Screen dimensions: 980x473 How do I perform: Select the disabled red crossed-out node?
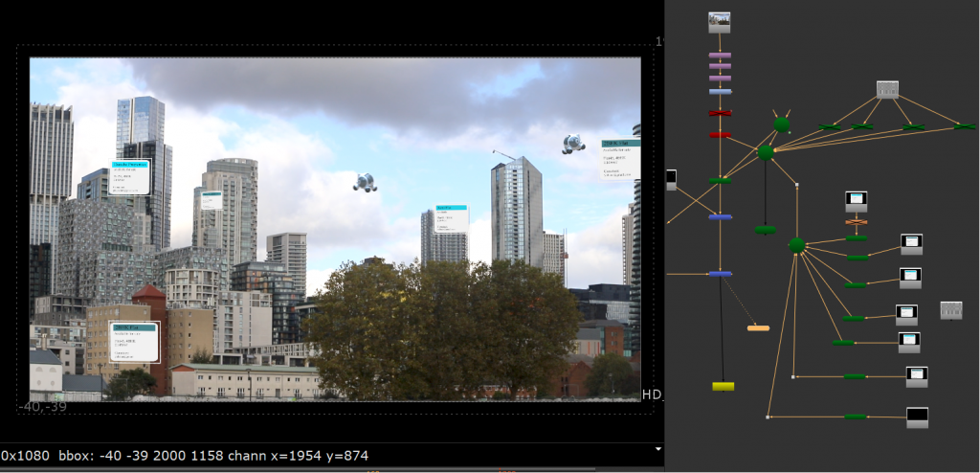tap(720, 113)
